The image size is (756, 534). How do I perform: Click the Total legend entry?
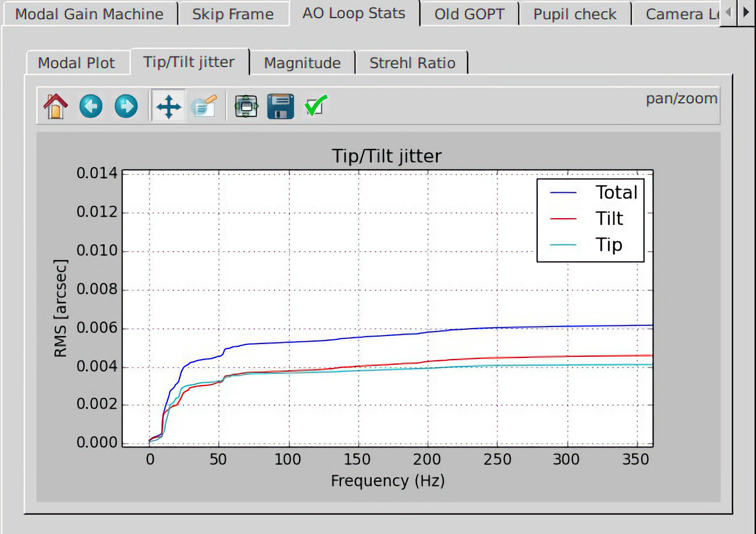tap(616, 192)
